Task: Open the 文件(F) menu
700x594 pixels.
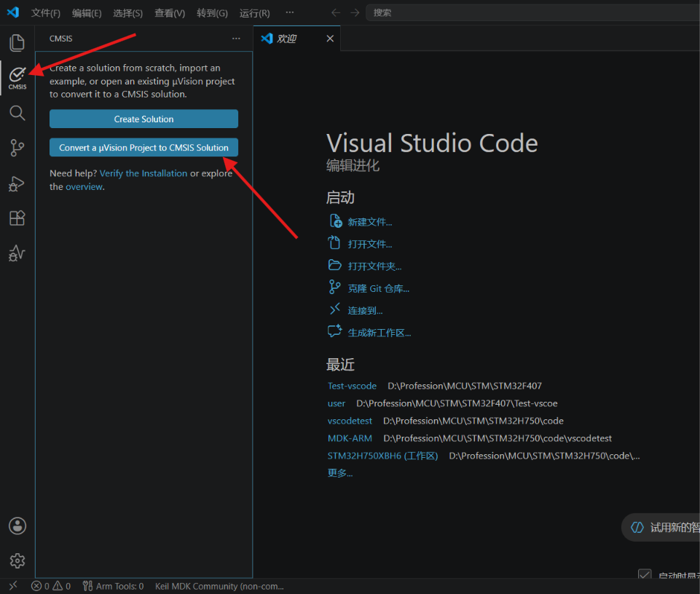Action: pos(46,13)
